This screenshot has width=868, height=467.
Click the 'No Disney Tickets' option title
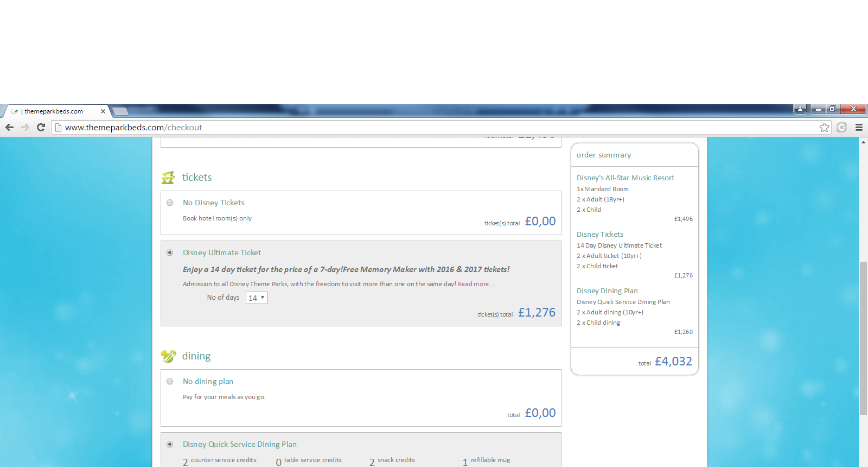pos(214,203)
